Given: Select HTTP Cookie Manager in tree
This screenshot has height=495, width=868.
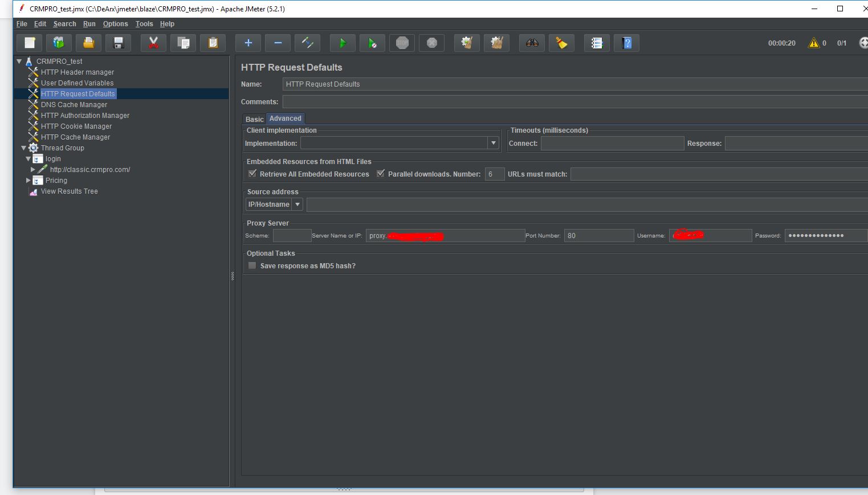Looking at the screenshot, I should [76, 126].
